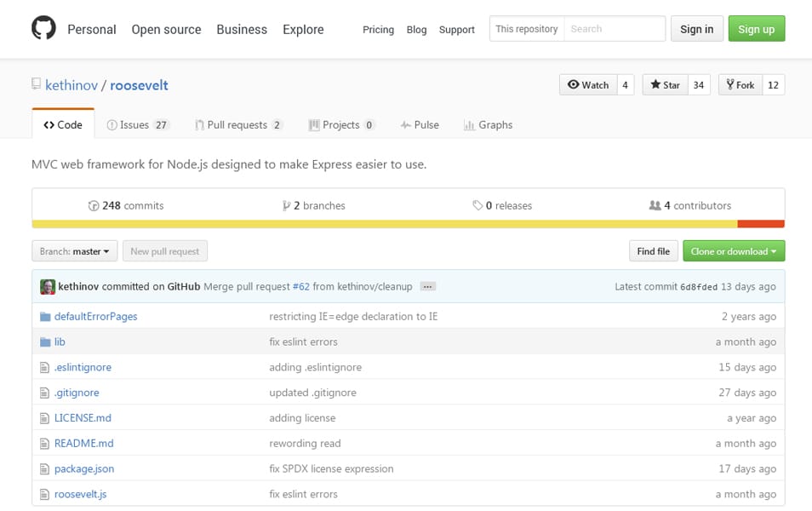Expand the commit message ellipsis
The width and height of the screenshot is (812, 511).
click(x=427, y=287)
